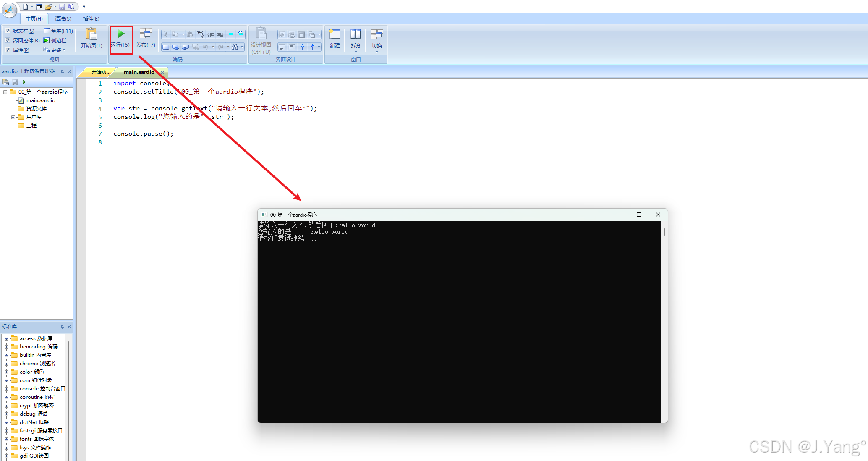Click the small green run arrow in project panel

tap(24, 82)
